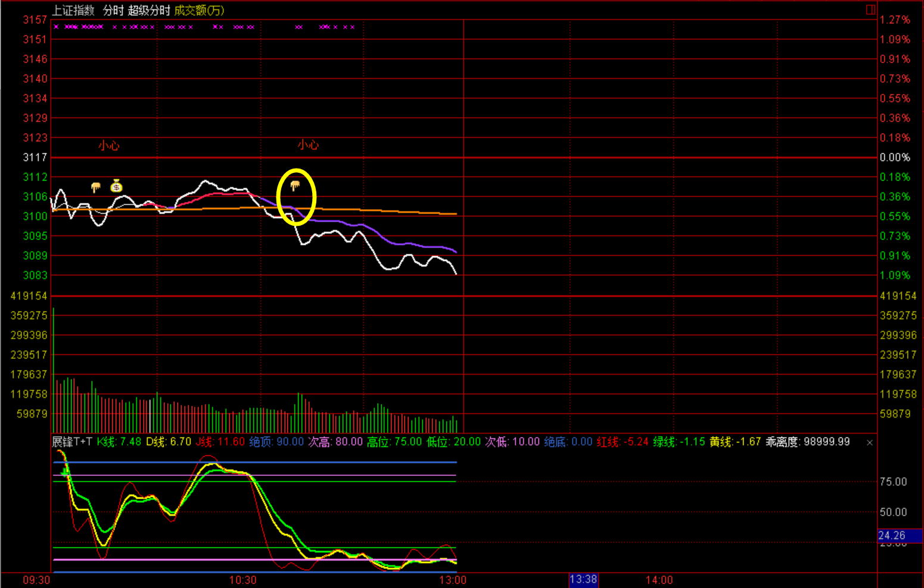
Task: Click the 09:30 time axis label
Action: click(x=36, y=580)
